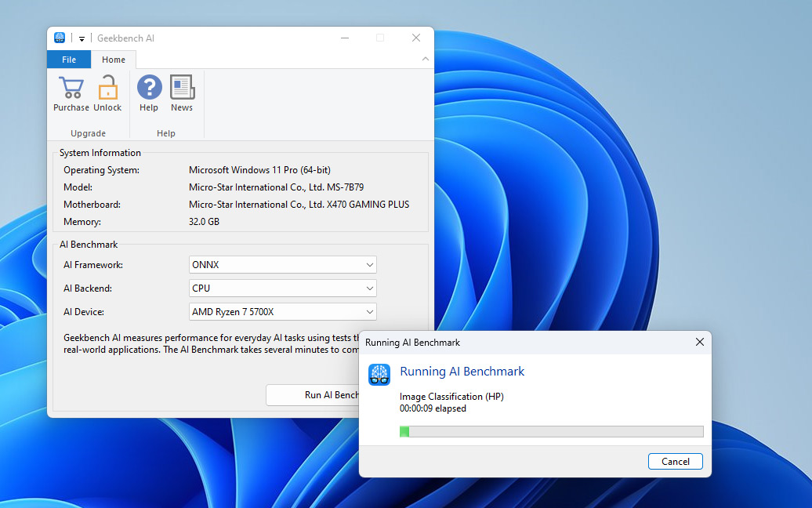Collapse the ribbon with the chevron
Image resolution: width=812 pixels, height=508 pixels.
[425, 59]
